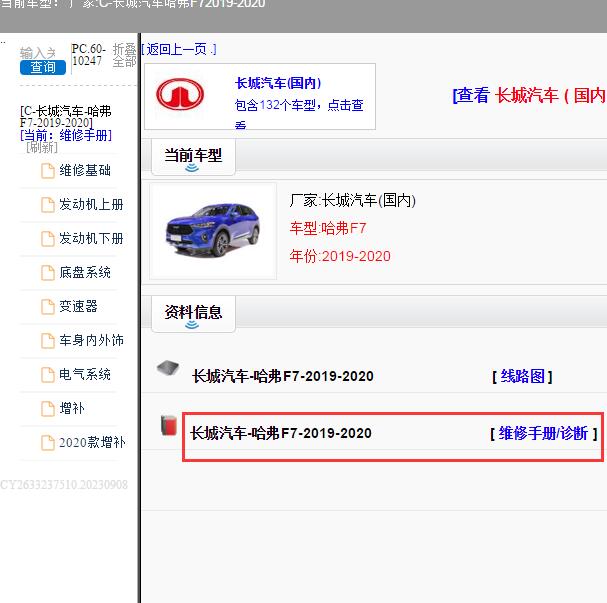Click the gray wiring diagram book icon
Image resolution: width=607 pixels, height=603 pixels.
click(x=168, y=368)
